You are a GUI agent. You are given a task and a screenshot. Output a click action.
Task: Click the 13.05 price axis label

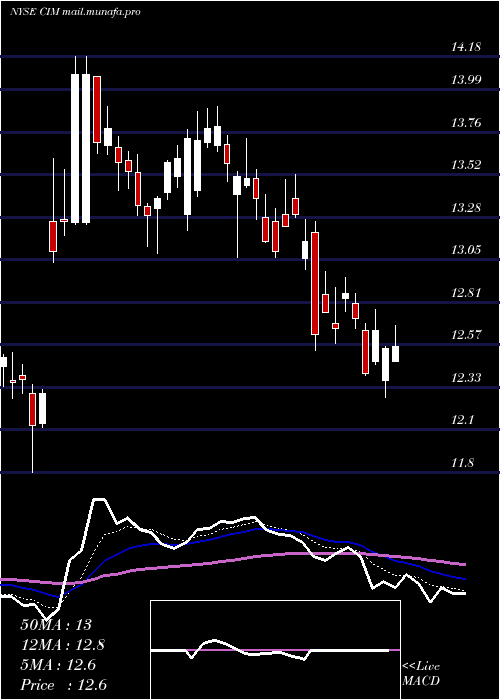tap(466, 250)
